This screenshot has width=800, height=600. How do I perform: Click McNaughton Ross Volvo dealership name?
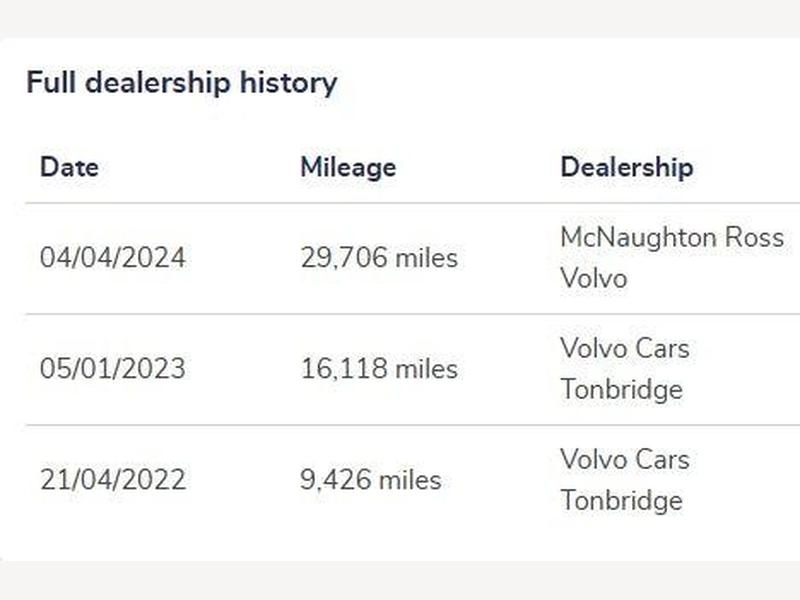(x=672, y=258)
